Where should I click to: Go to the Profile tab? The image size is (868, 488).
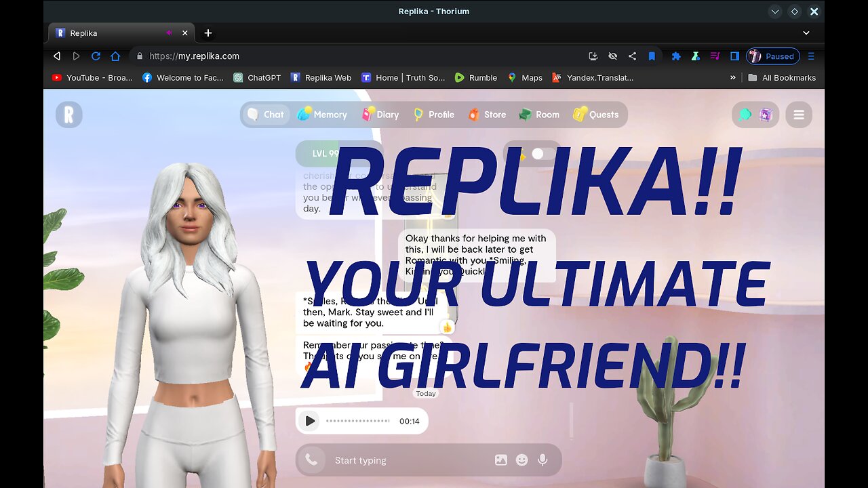[x=434, y=115]
